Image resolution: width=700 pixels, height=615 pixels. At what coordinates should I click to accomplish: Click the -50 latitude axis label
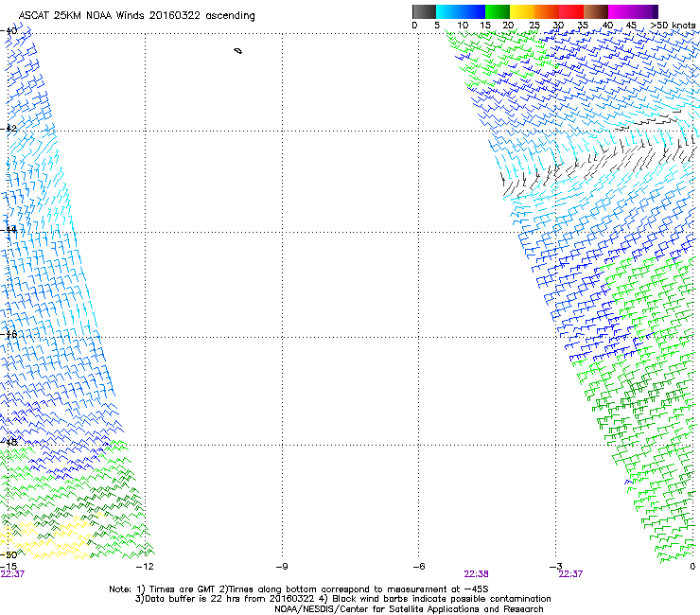pyautogui.click(x=9, y=554)
